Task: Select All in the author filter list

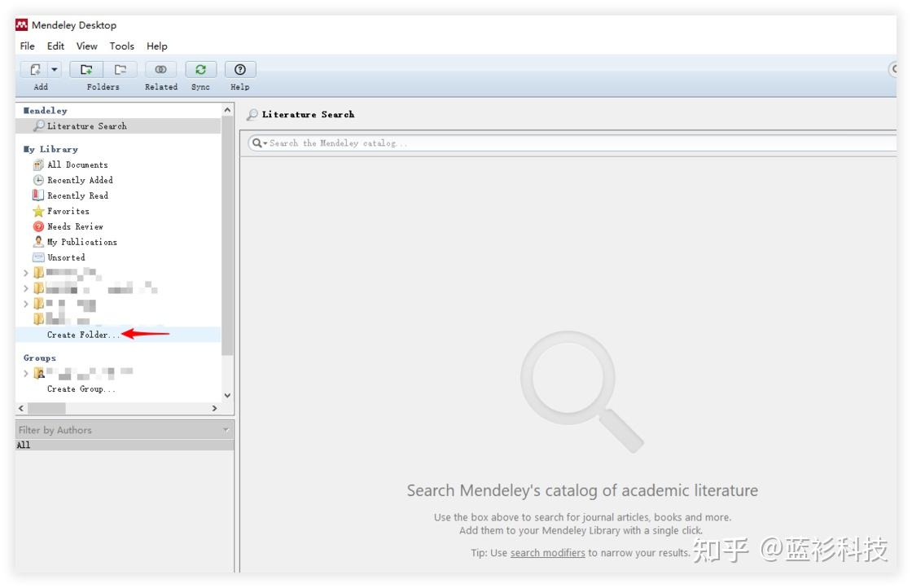Action: (x=125, y=445)
